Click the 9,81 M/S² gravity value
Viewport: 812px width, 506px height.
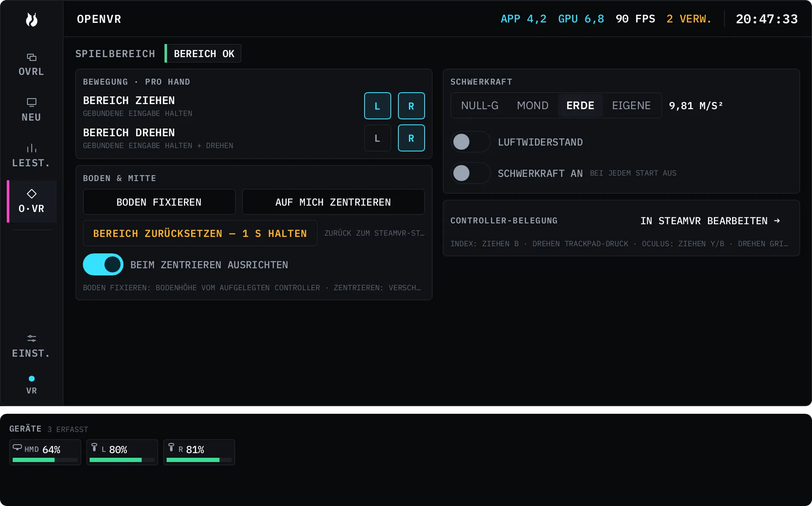click(x=696, y=106)
